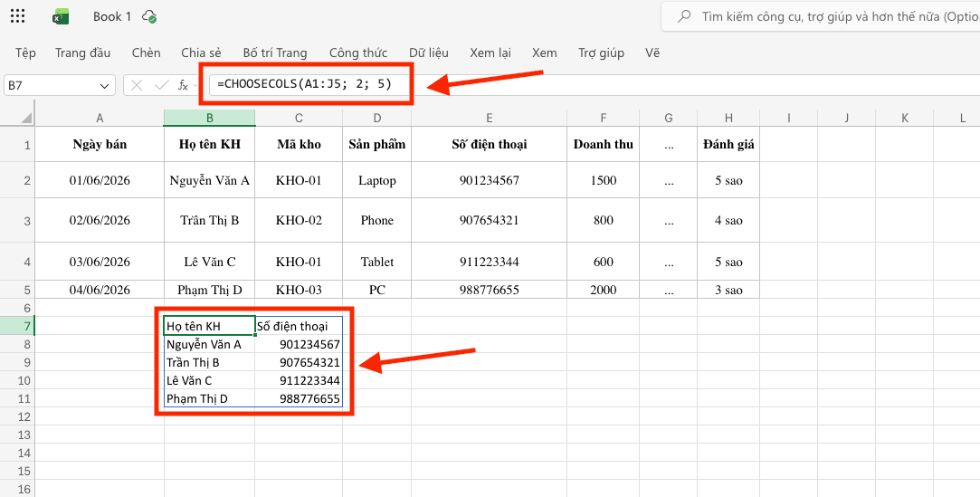
Task: Click cell C7 'Số điện thoại'
Action: tap(299, 326)
